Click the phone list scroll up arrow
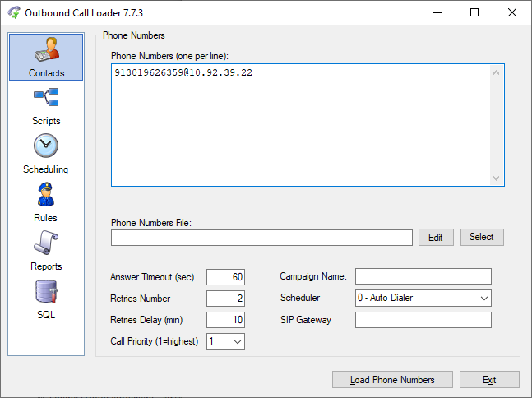This screenshot has width=532, height=398. [x=496, y=72]
